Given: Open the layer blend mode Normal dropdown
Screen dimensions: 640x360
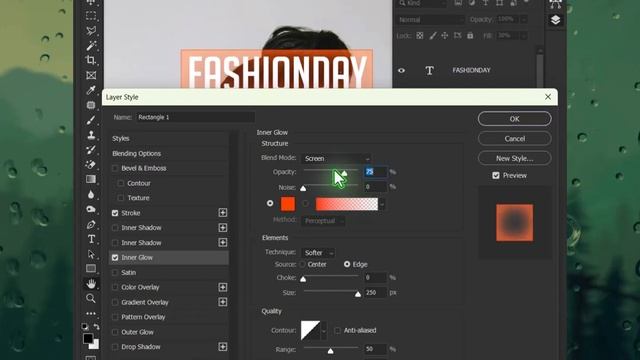Looking at the screenshot, I should tap(430, 20).
